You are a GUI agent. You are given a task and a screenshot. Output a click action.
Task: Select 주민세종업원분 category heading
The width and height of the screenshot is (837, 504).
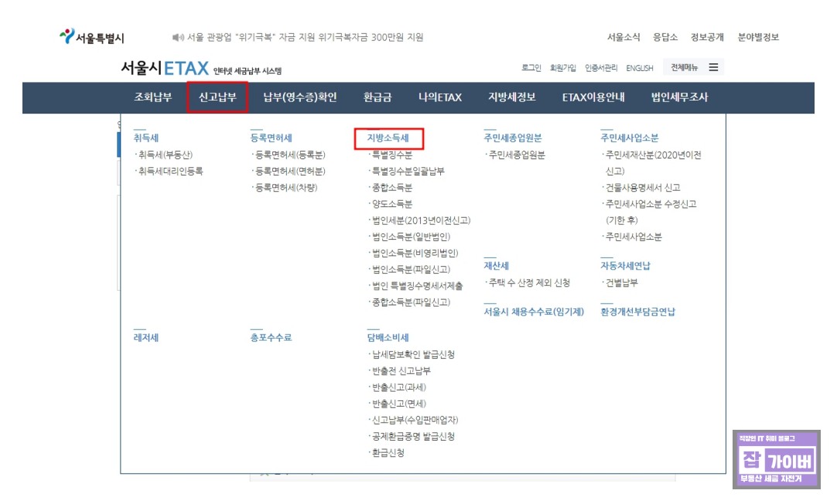coord(512,138)
